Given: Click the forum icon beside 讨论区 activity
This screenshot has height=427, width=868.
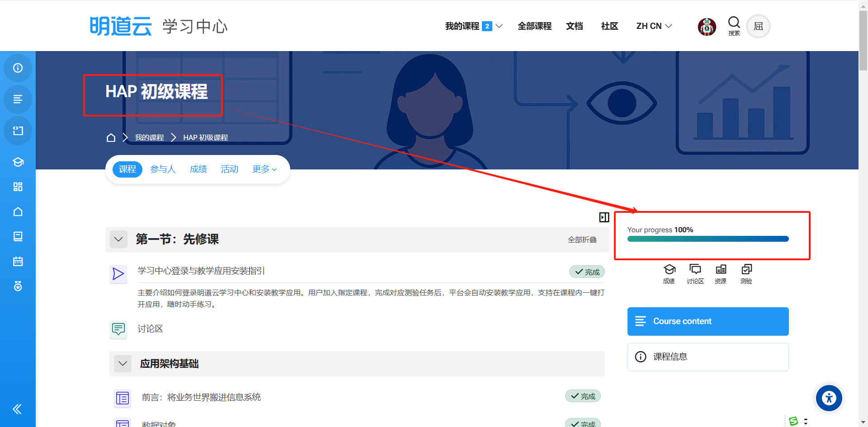Looking at the screenshot, I should click(118, 329).
